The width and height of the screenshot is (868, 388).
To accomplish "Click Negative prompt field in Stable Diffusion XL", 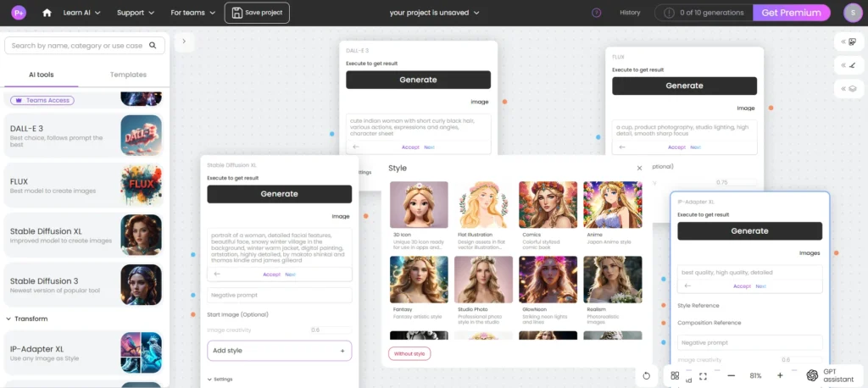I will tap(280, 295).
